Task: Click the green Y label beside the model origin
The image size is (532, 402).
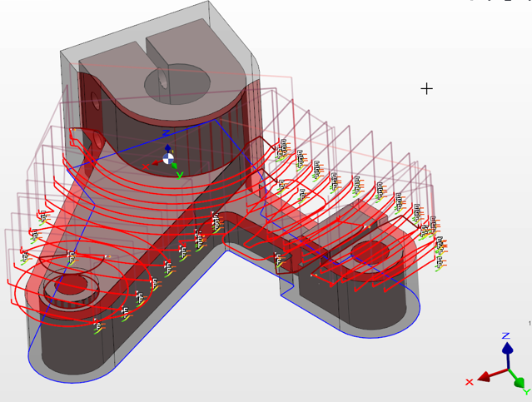Action: 179,175
